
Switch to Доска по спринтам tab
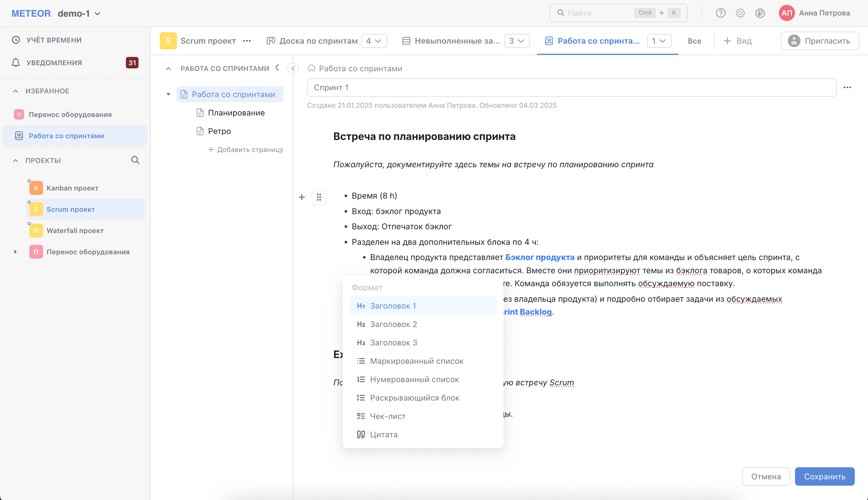312,41
